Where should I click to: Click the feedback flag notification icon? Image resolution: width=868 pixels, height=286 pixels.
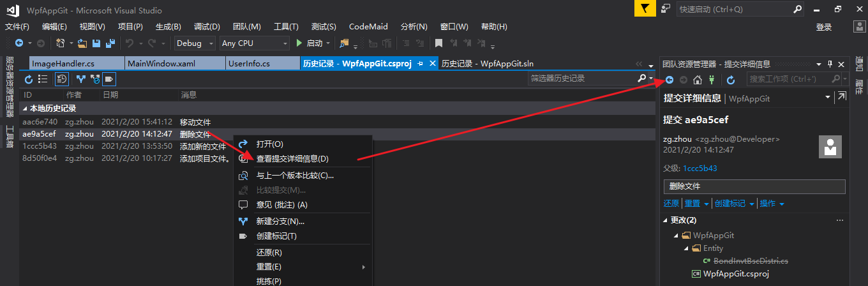[x=645, y=8]
